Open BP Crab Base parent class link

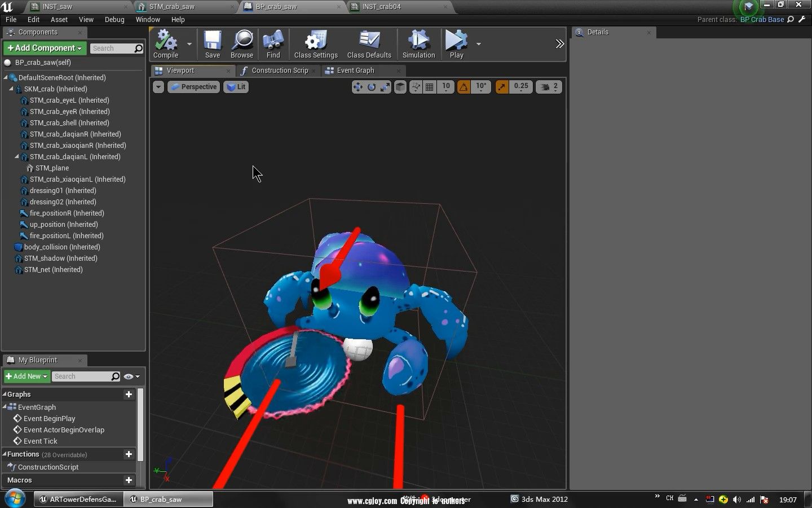pos(762,19)
